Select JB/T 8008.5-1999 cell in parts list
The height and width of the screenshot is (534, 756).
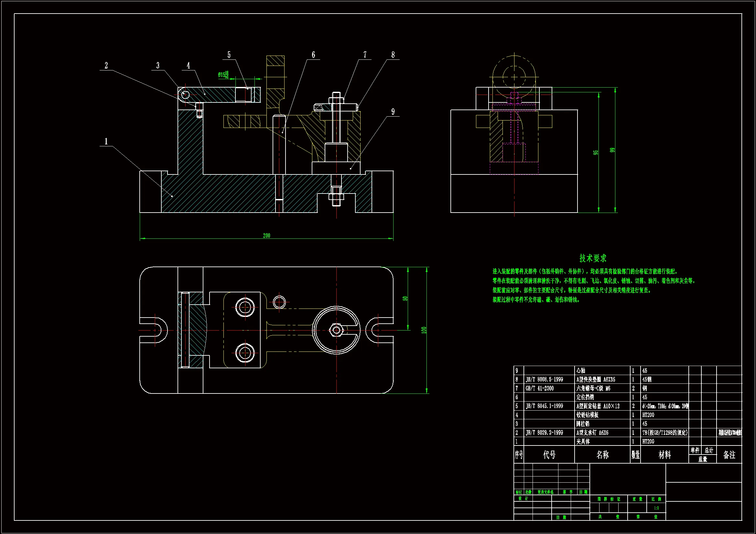coord(544,379)
